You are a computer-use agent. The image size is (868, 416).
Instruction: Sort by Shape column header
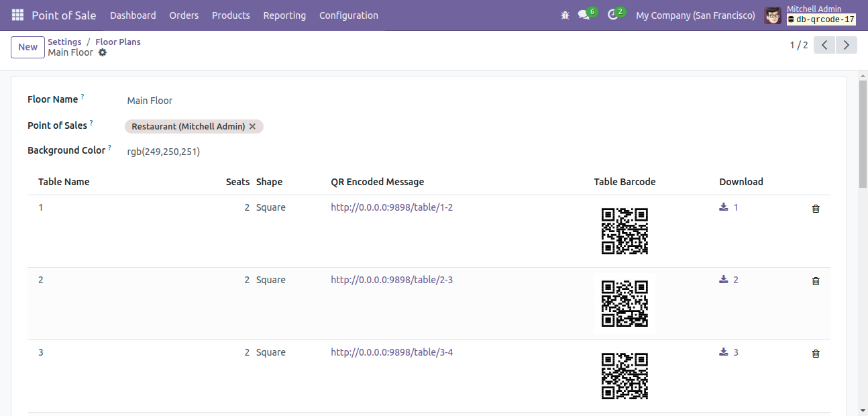[x=269, y=182]
